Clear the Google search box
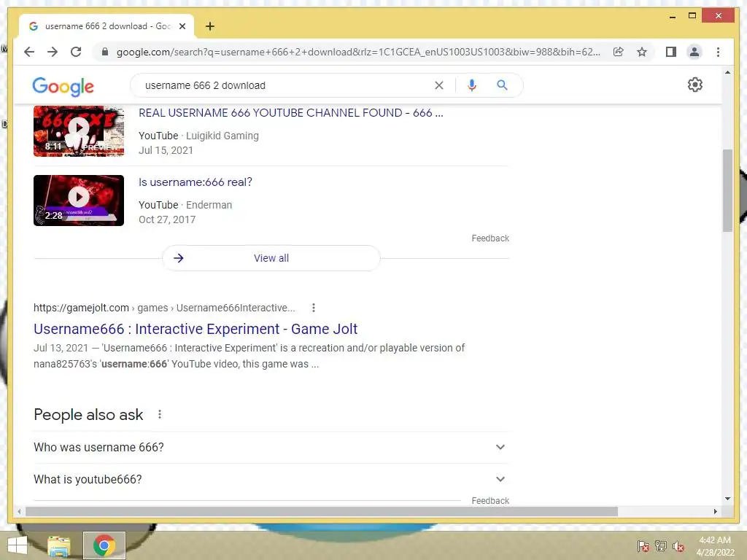Image resolution: width=747 pixels, height=560 pixels. tap(438, 85)
